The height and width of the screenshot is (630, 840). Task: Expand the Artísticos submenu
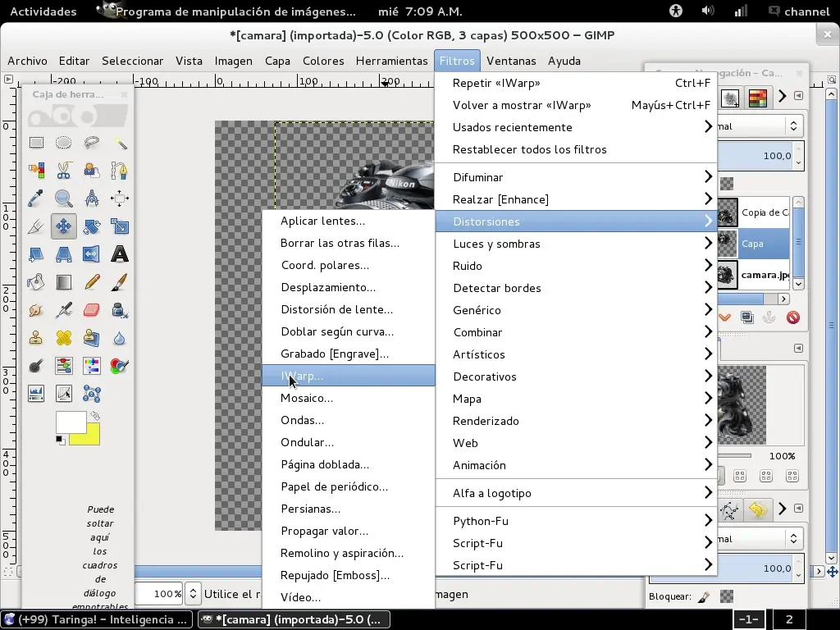pyautogui.click(x=577, y=354)
